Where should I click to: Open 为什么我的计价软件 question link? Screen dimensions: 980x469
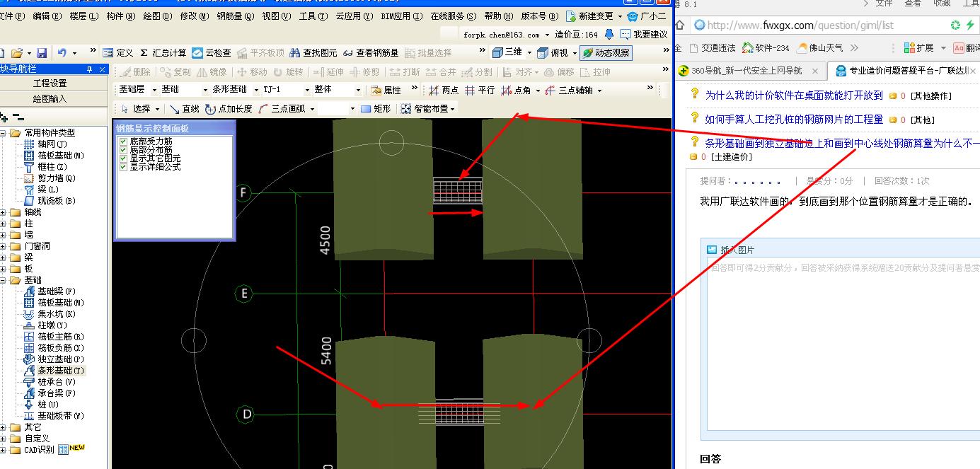point(794,95)
